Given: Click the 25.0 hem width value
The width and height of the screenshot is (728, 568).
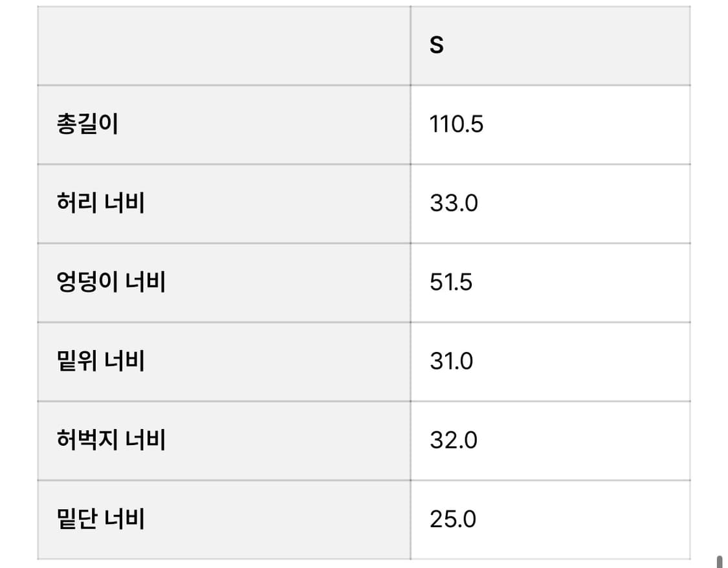Looking at the screenshot, I should click(x=453, y=519).
